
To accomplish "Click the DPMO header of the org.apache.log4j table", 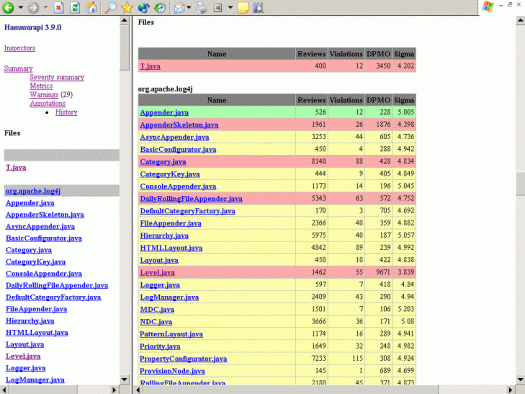I will pos(378,100).
